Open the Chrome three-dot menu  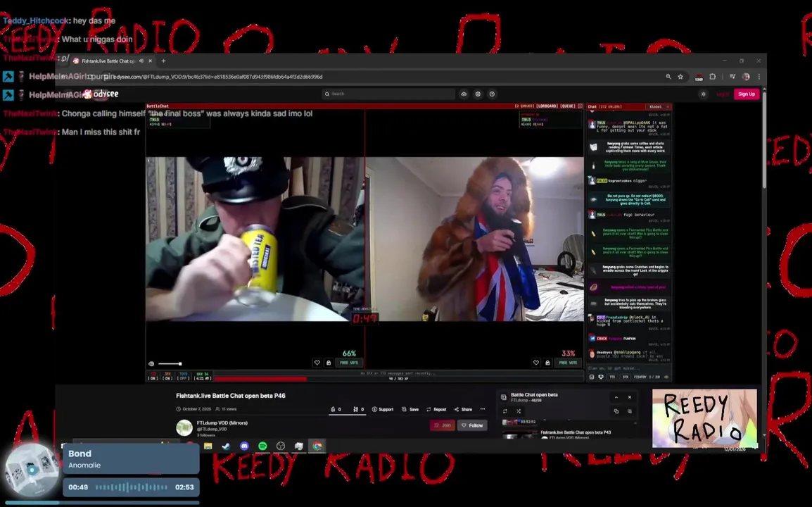coord(759,77)
